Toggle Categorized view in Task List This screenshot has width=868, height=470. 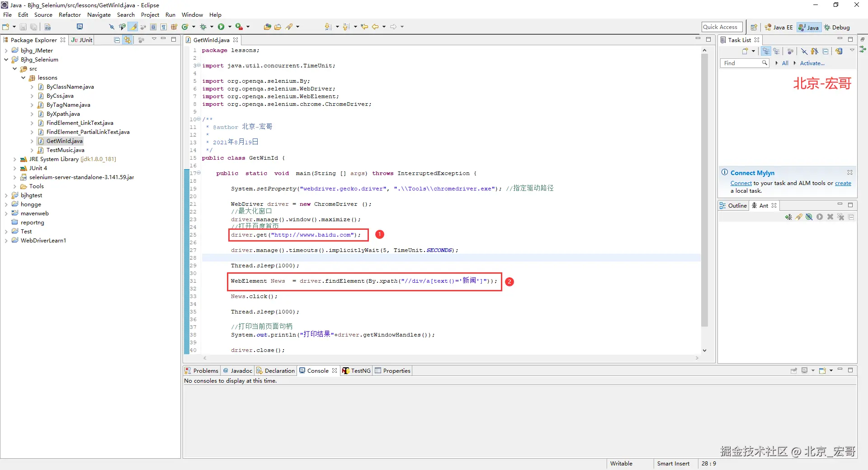tap(766, 51)
